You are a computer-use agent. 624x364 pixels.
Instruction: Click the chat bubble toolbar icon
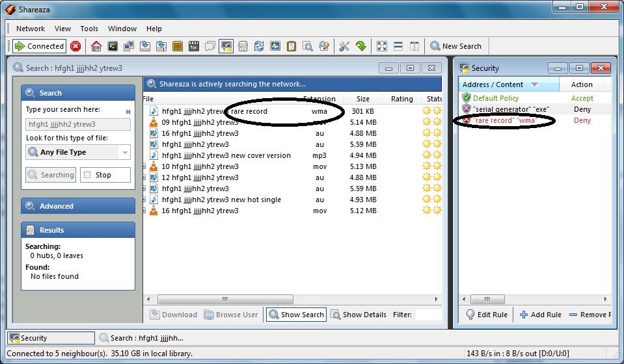[210, 46]
